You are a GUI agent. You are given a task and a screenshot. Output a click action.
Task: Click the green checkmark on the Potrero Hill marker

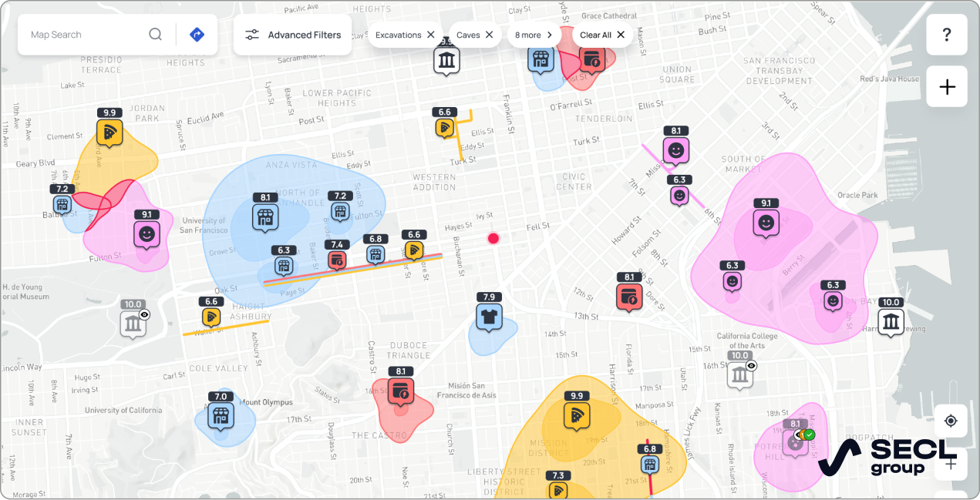(x=810, y=435)
